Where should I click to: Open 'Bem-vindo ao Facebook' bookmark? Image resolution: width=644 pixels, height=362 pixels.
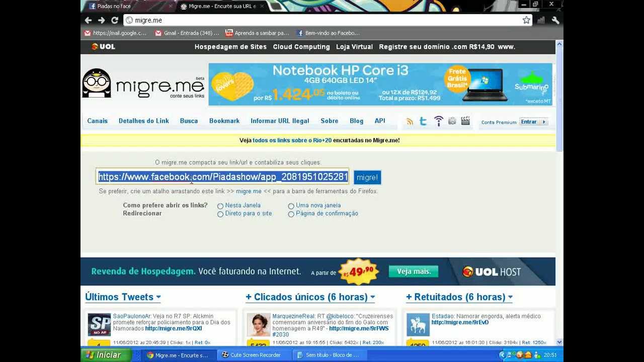329,33
